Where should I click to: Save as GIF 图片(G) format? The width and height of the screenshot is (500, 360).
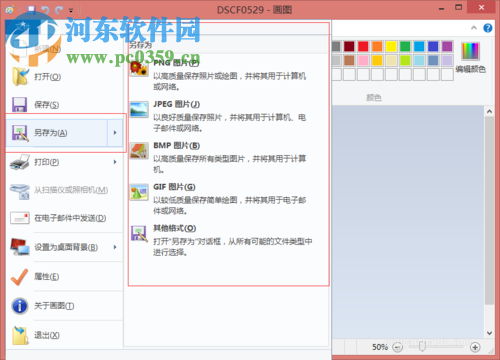pyautogui.click(x=227, y=199)
